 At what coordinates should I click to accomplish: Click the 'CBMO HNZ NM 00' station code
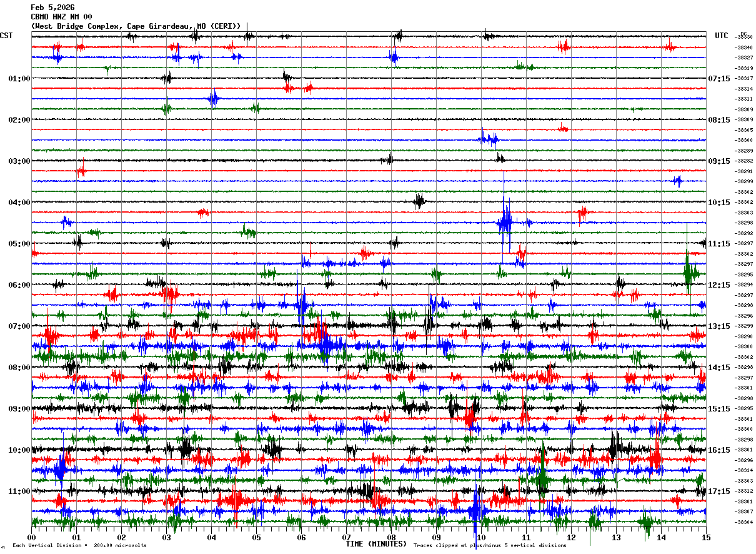pyautogui.click(x=61, y=17)
